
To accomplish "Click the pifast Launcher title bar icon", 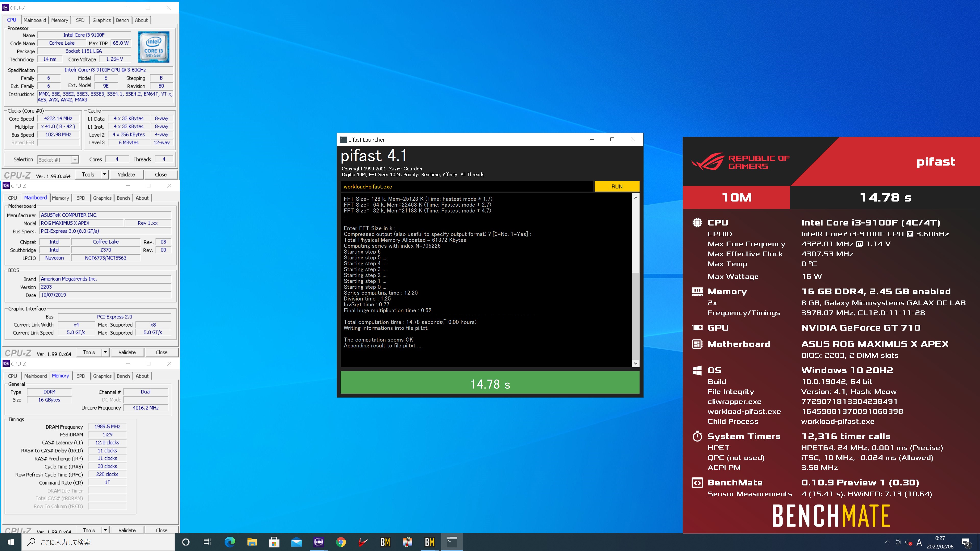I will pos(343,140).
